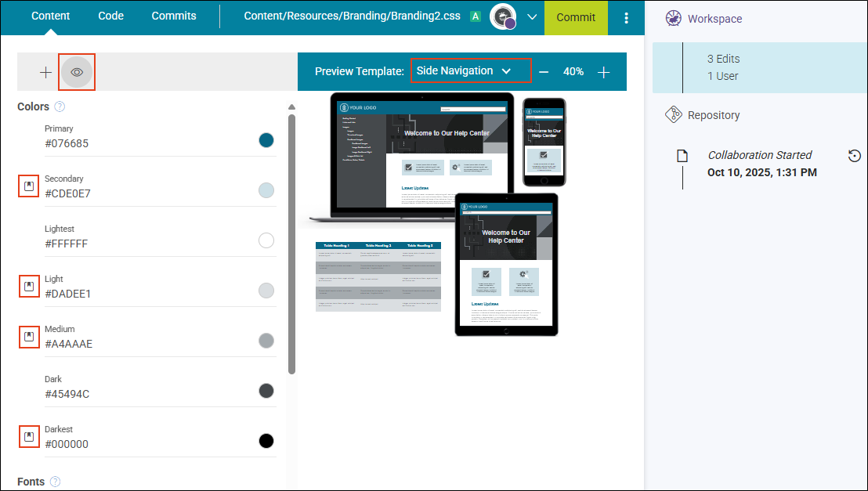Expand the user avatar dropdown arrow

532,17
